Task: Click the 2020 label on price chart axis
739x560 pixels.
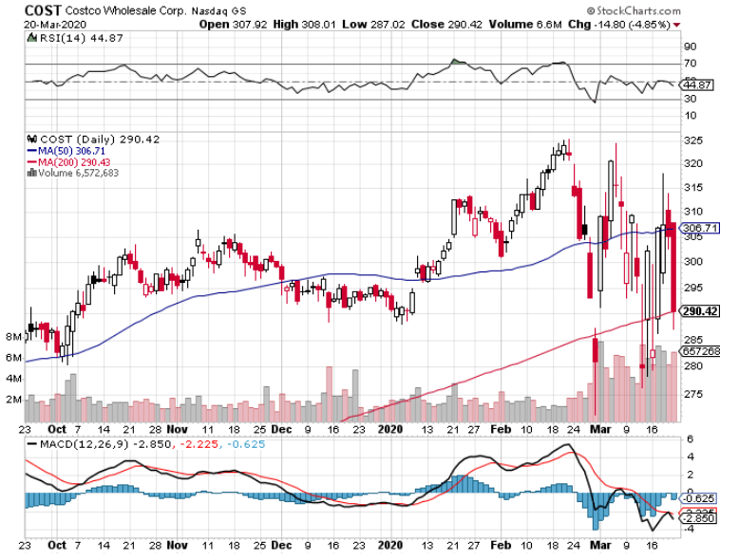Action: (390, 430)
